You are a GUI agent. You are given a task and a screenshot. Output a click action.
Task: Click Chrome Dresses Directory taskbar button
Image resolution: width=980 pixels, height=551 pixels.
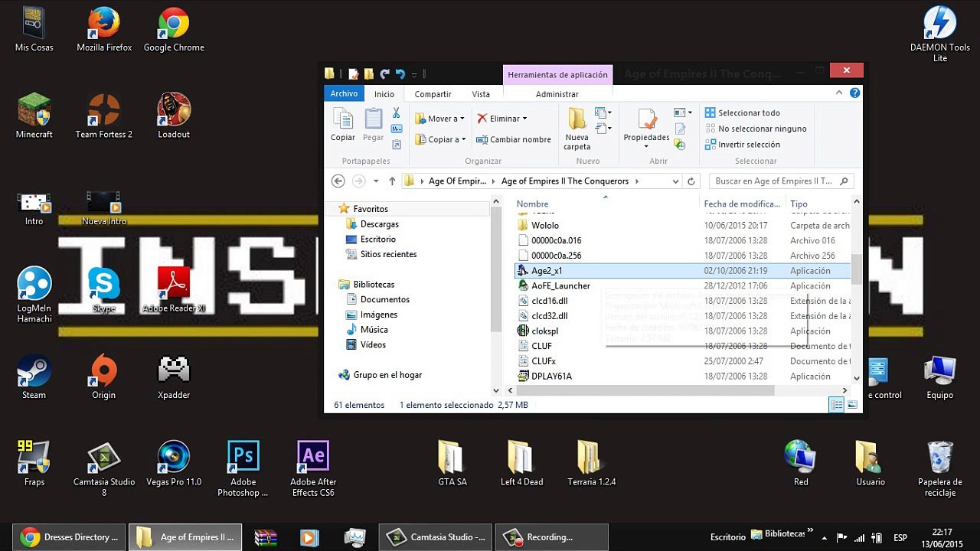click(x=70, y=537)
